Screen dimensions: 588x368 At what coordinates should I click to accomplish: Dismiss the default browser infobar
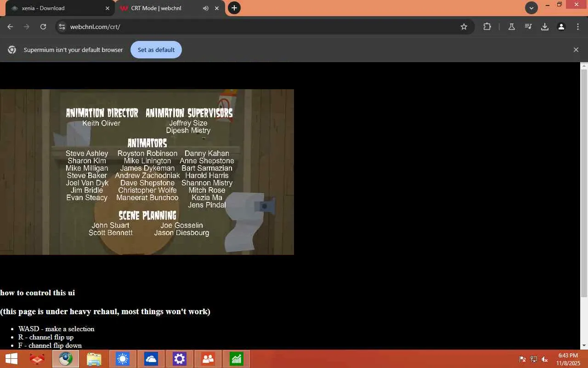click(576, 50)
